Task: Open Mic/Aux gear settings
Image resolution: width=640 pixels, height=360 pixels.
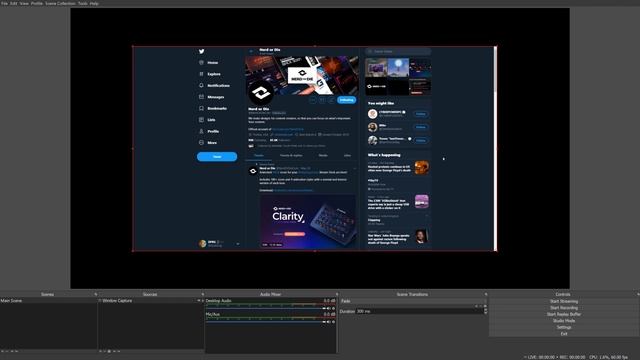Action: pos(333,322)
